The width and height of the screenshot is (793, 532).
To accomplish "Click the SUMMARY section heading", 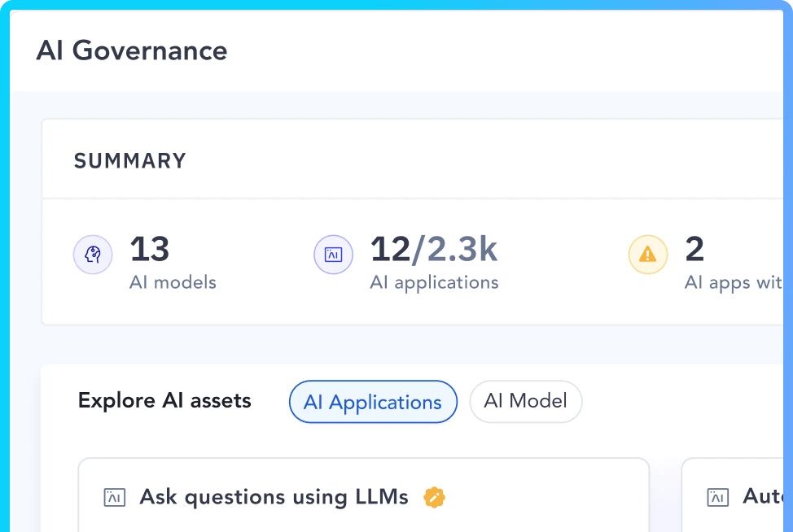I will (130, 161).
